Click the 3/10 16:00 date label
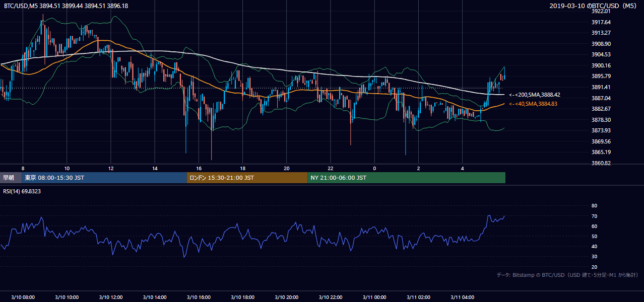 click(199, 297)
